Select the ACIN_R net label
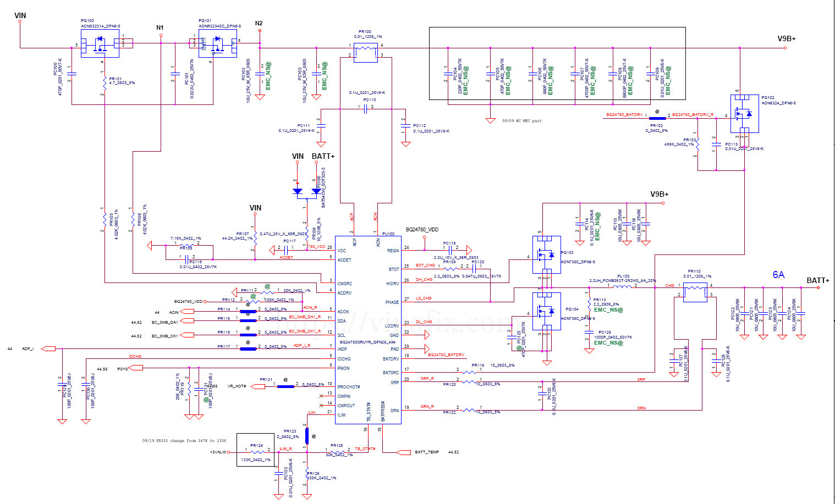 [310, 308]
